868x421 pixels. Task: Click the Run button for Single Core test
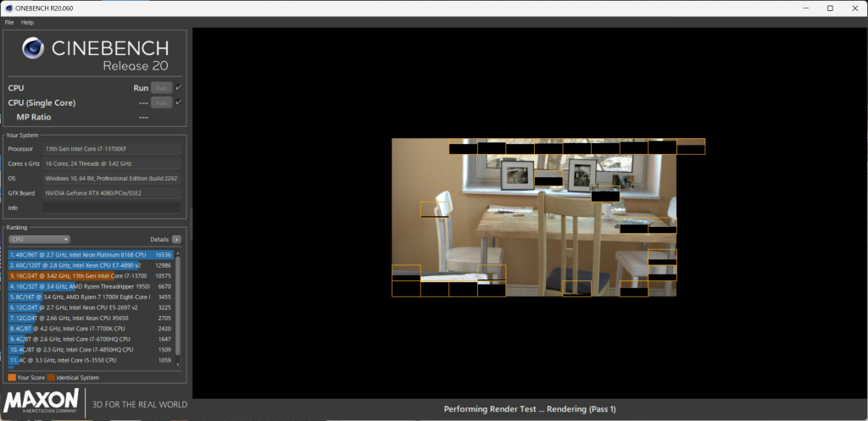pyautogui.click(x=162, y=102)
